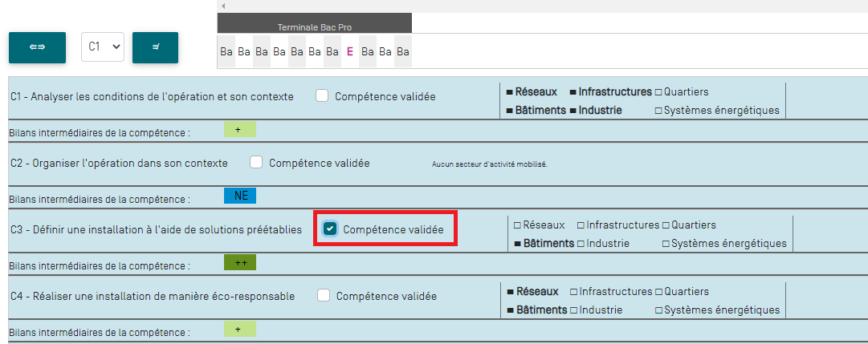Click the C1 Analyser les conditions title
Viewport: 868px width, 344px height.
152,97
